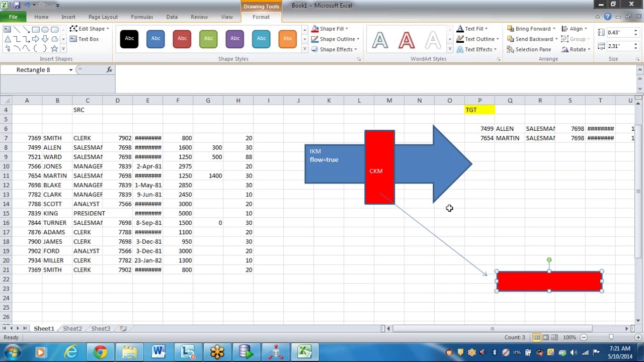The image size is (644, 362).
Task: Open the Selection Pane
Action: coord(529,49)
